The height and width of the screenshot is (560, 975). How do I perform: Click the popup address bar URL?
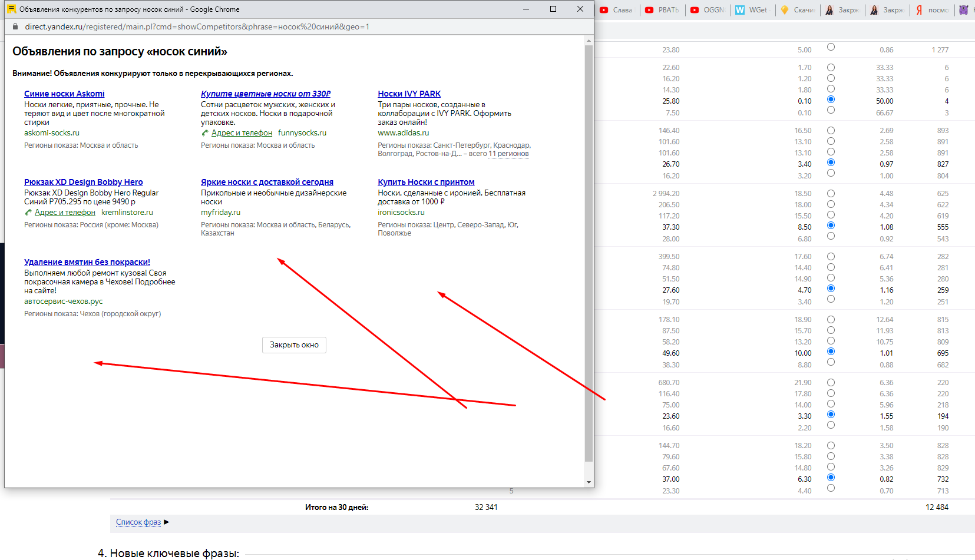(x=197, y=26)
